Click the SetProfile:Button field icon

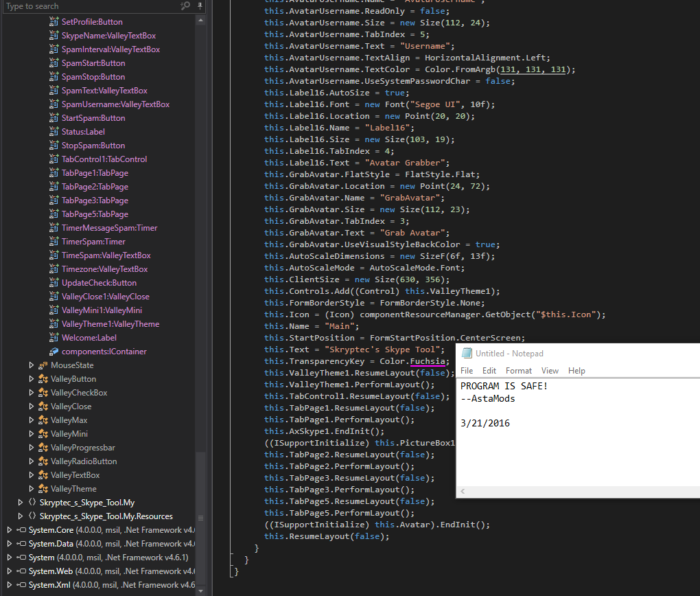click(54, 21)
